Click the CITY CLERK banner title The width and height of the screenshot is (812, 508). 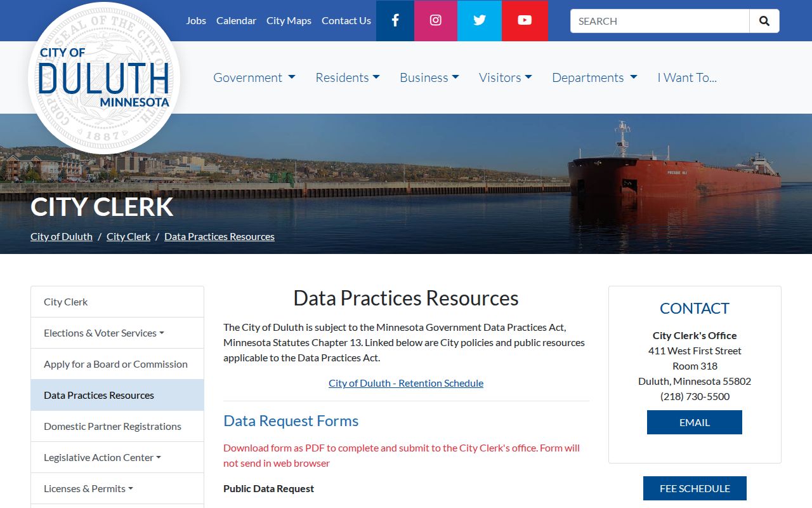tap(102, 207)
